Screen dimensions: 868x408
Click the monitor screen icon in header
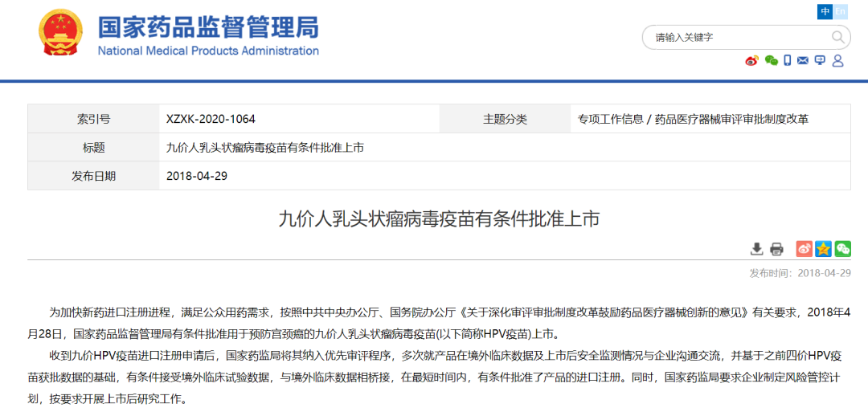(x=820, y=61)
